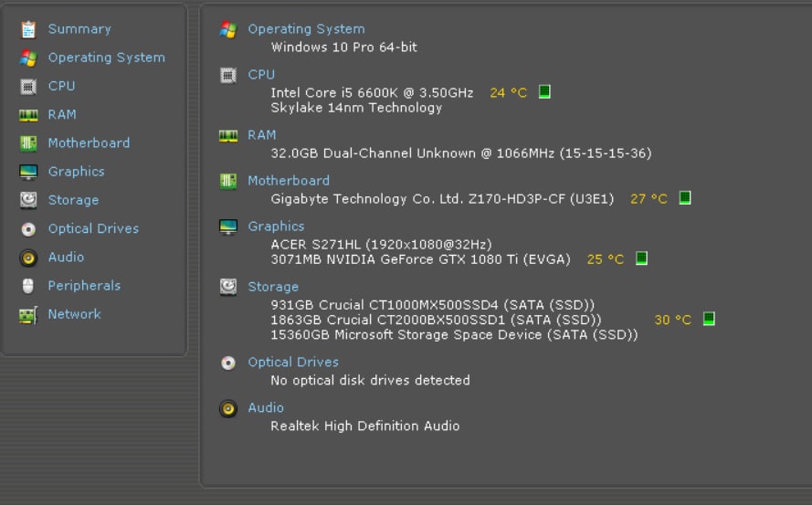Click the RAM heading in summary panel
The width and height of the screenshot is (812, 505).
261,135
